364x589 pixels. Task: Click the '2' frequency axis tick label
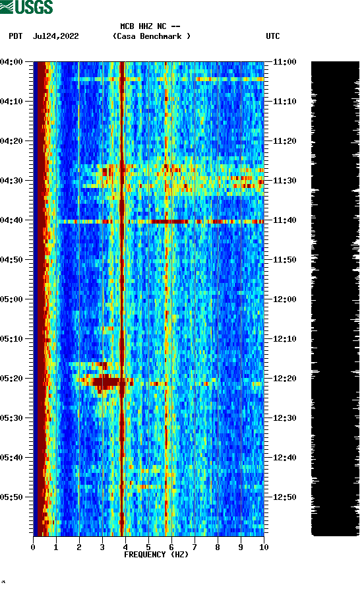point(79,547)
